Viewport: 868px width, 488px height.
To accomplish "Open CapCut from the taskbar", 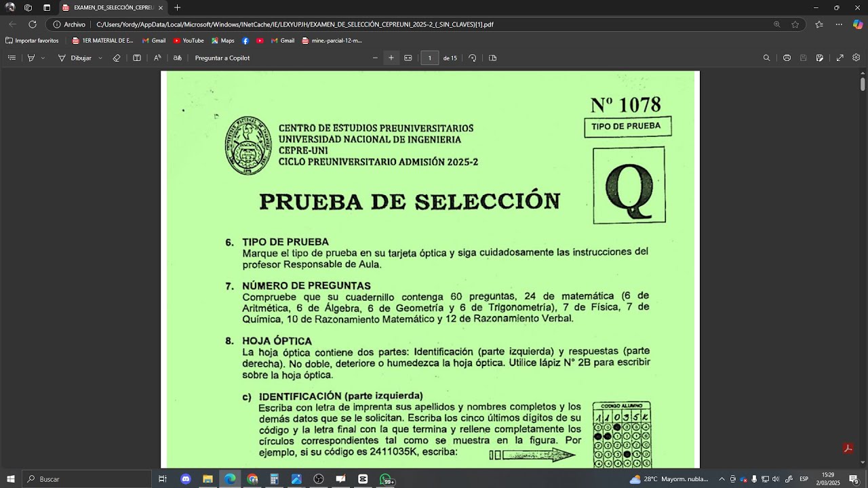I will click(x=363, y=479).
